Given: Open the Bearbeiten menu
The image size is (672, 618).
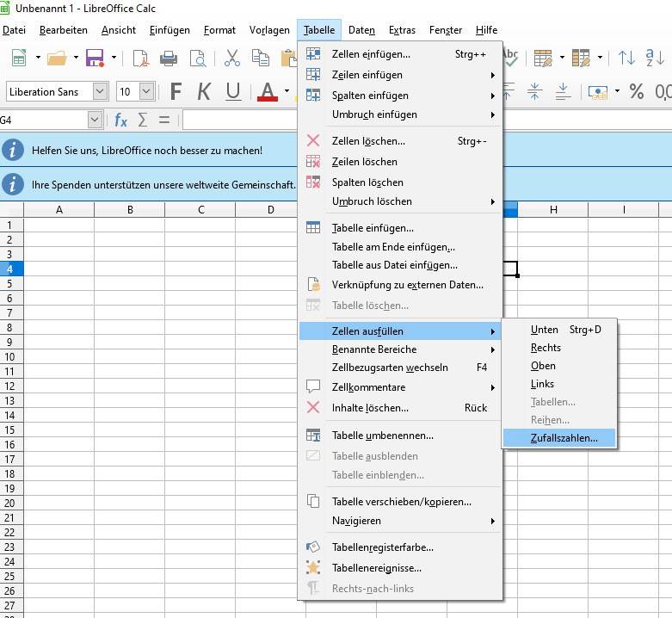Looking at the screenshot, I should [x=64, y=30].
